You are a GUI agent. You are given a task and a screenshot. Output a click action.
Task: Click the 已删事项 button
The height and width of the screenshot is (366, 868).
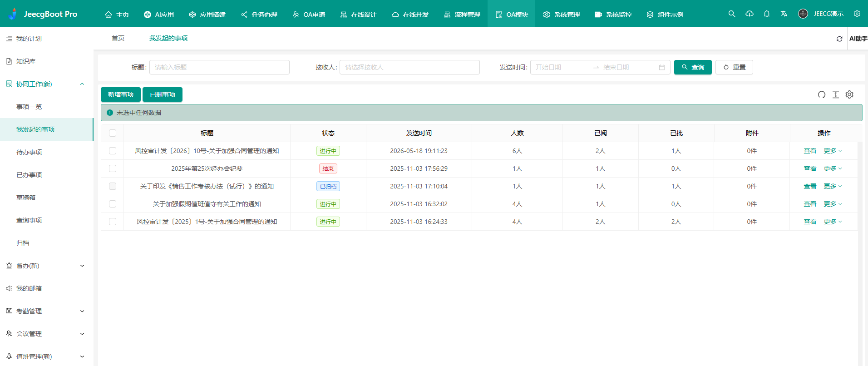click(x=163, y=94)
